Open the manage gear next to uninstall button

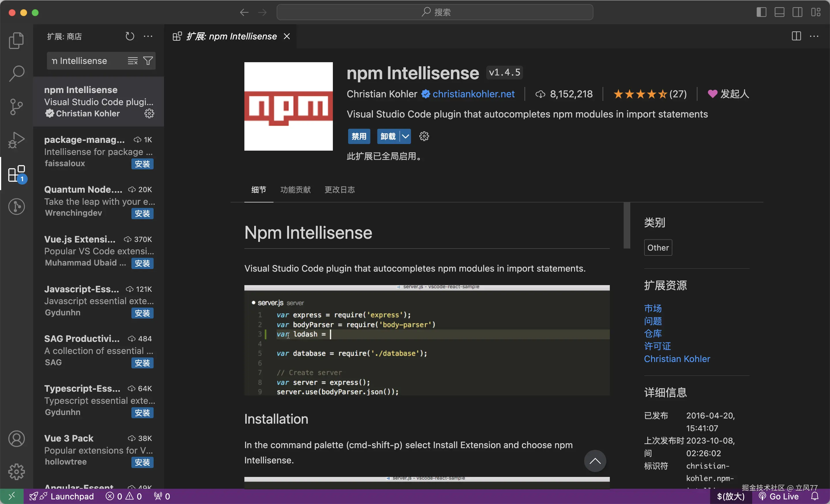click(424, 136)
